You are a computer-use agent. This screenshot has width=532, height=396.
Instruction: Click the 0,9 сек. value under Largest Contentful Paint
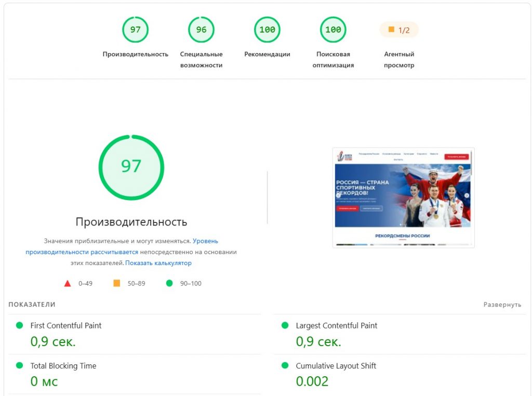coord(318,341)
